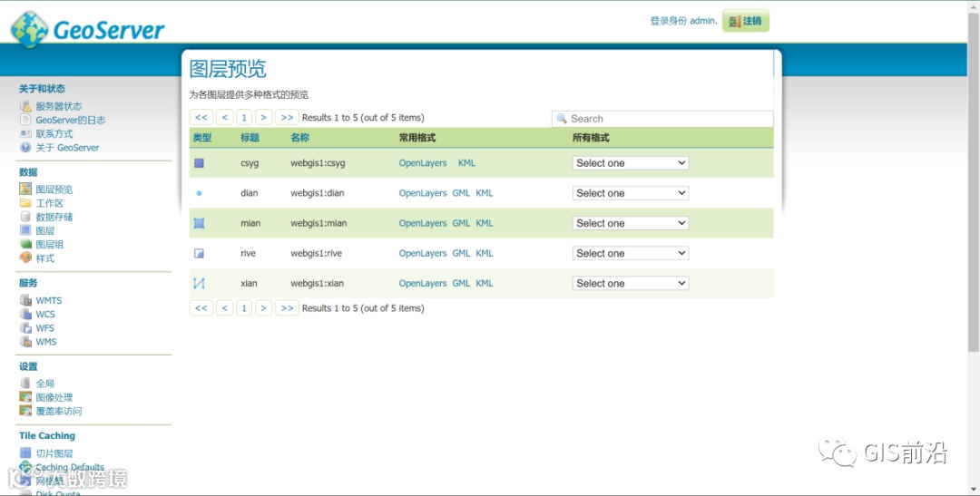Preview mian layer in OpenLayers

tap(423, 223)
